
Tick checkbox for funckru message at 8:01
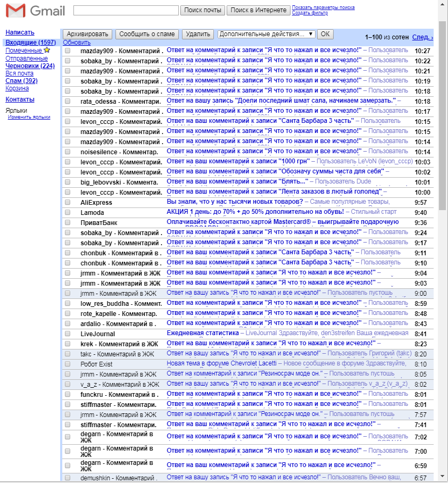pyautogui.click(x=68, y=394)
